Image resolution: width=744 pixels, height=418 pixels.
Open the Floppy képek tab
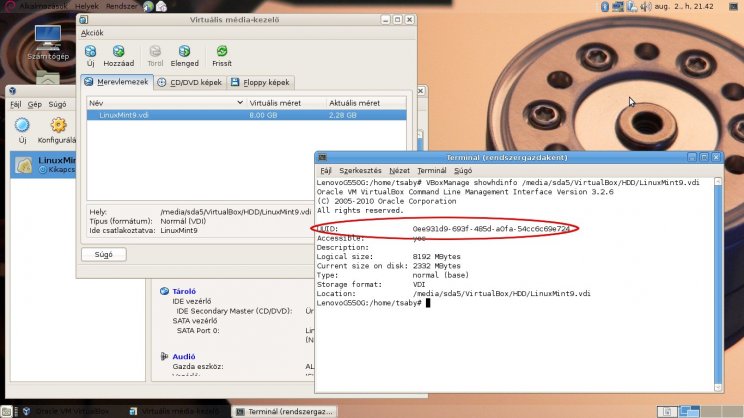click(260, 83)
